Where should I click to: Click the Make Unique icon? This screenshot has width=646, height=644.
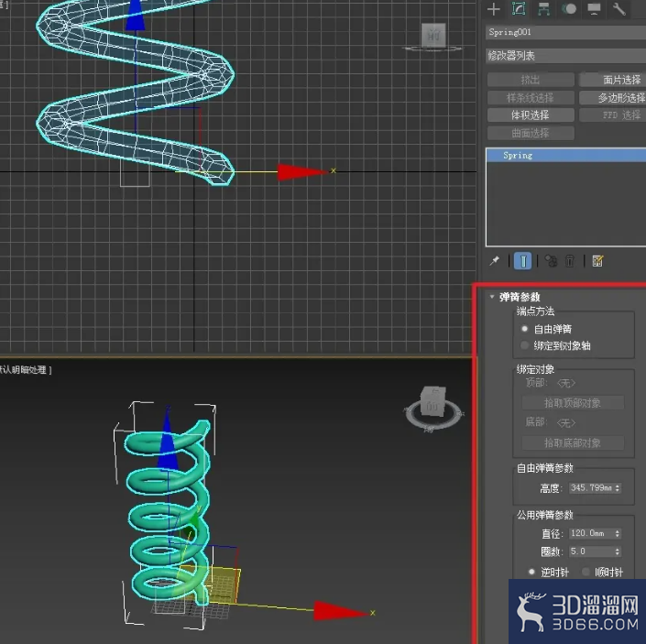[x=551, y=261]
